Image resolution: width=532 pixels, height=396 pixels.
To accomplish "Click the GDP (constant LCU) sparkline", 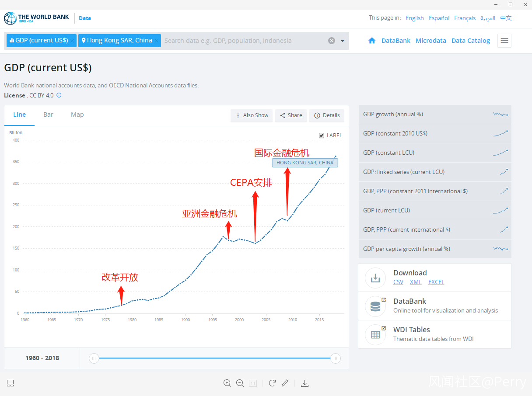I will click(500, 153).
